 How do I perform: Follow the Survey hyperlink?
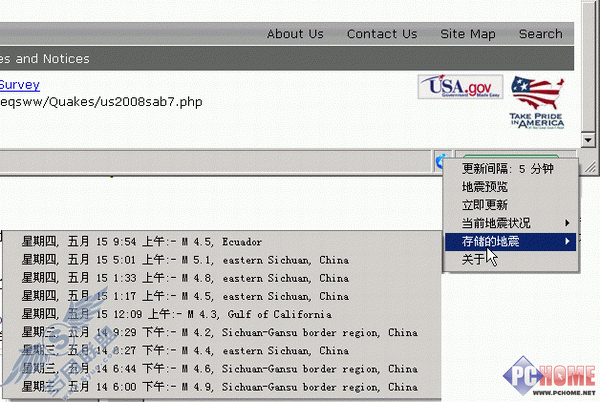coord(20,85)
